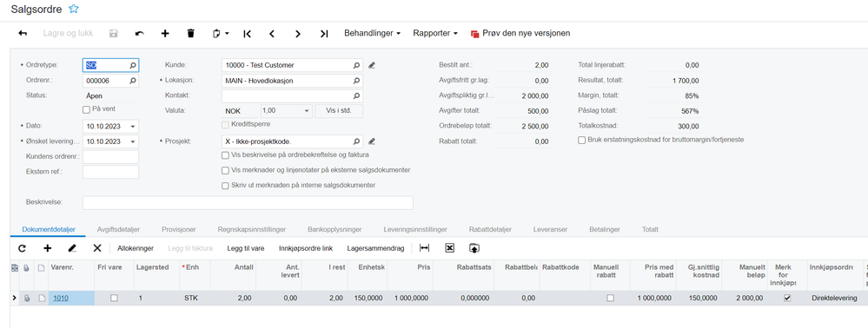Mark Salgsordre as favorite with star icon

click(x=74, y=9)
